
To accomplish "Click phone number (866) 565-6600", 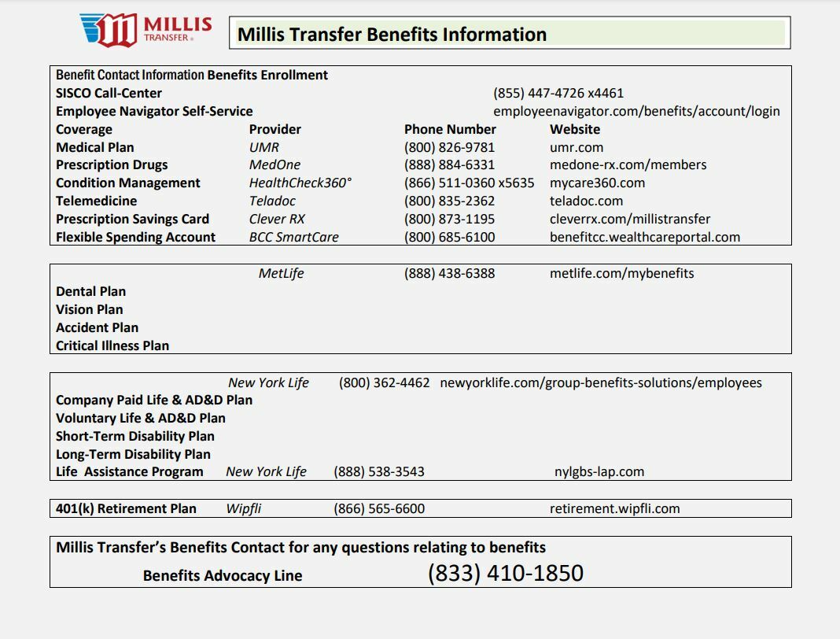I will [x=379, y=508].
